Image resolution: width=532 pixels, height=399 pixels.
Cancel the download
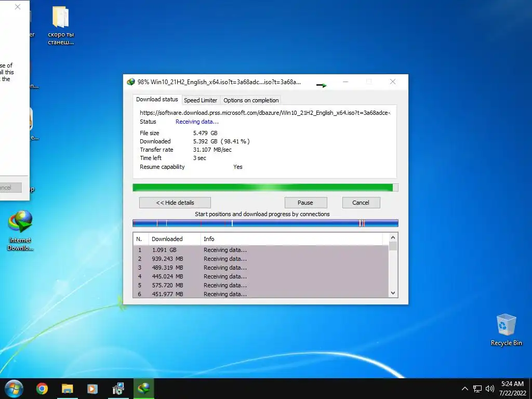(361, 203)
